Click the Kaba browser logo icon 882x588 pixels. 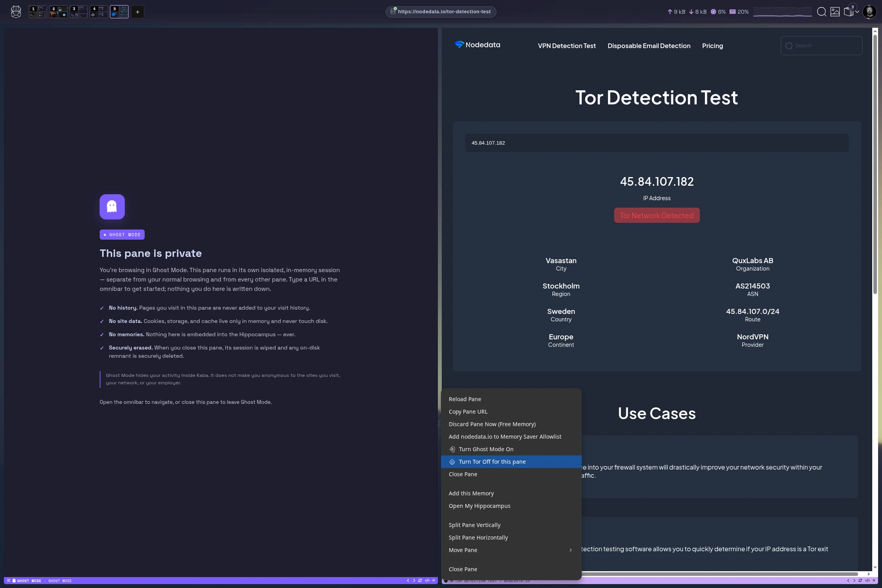[16, 12]
